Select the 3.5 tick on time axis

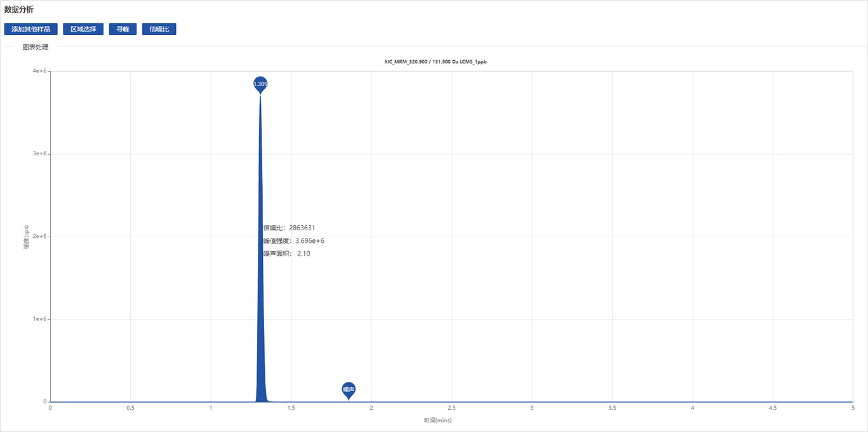[x=612, y=408]
